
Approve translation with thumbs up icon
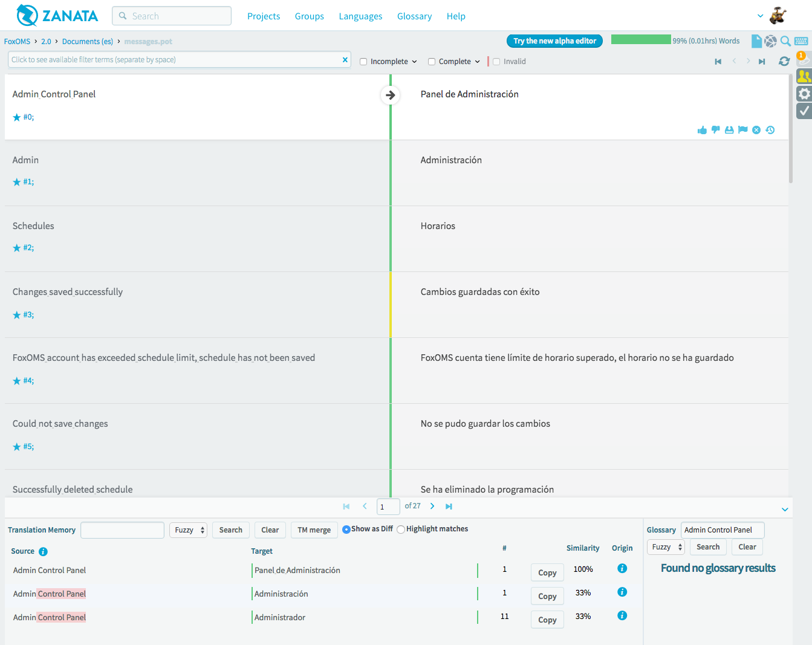[x=702, y=130]
